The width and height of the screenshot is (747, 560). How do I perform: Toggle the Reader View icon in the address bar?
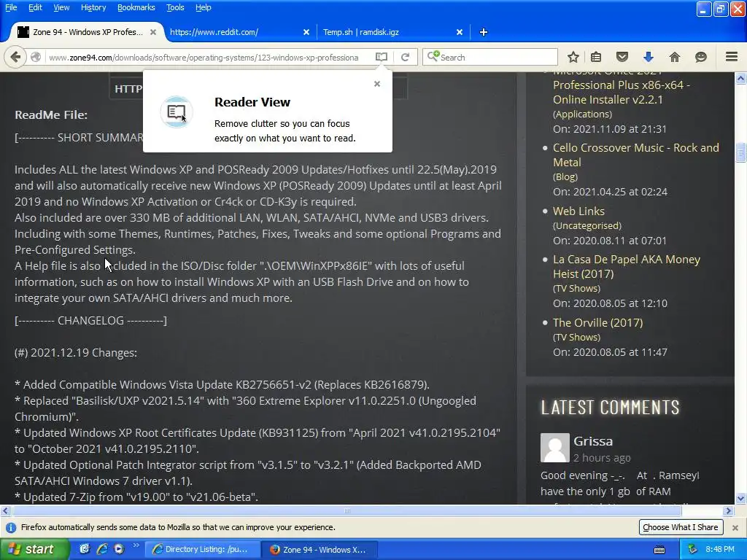coord(381,57)
